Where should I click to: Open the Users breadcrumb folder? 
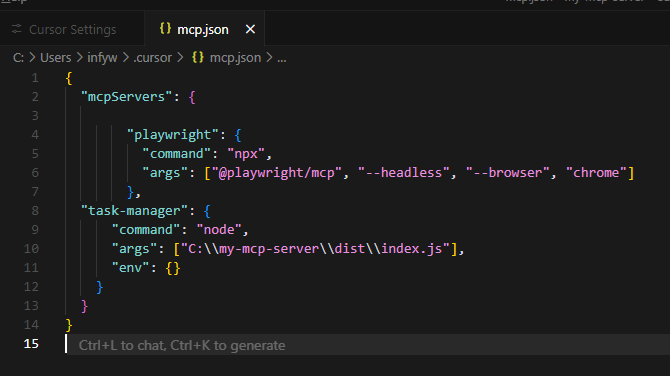(56, 58)
